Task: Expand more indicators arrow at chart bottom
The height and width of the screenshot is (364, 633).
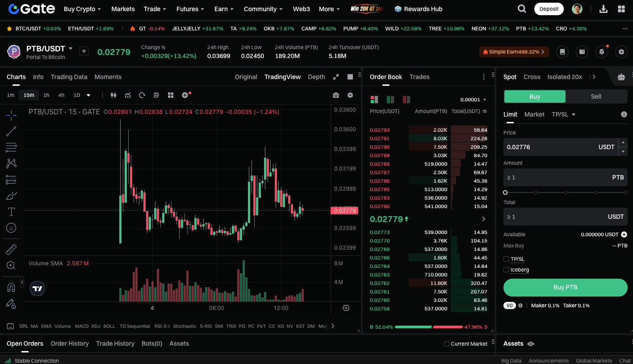Action: [x=332, y=326]
